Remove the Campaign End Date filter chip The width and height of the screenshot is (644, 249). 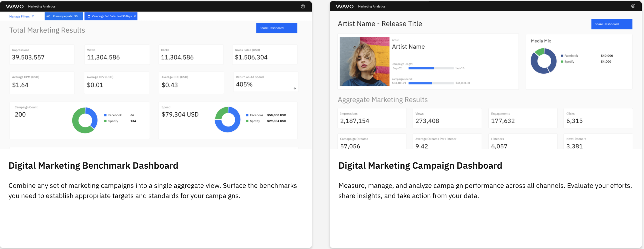pos(135,16)
